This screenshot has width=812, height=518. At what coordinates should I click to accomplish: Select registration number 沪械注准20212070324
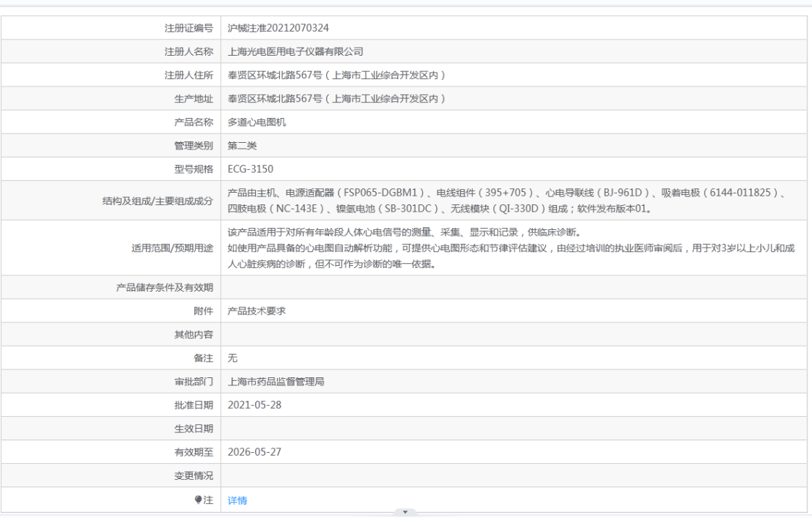(x=278, y=28)
